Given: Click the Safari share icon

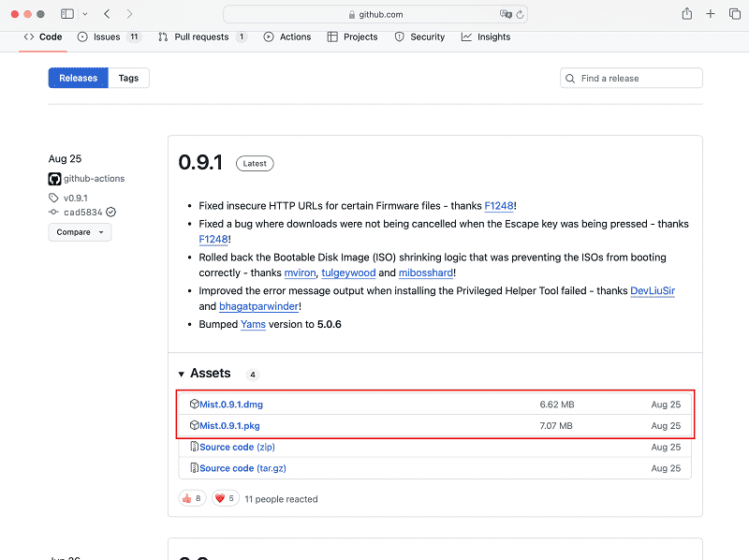Looking at the screenshot, I should coord(687,13).
